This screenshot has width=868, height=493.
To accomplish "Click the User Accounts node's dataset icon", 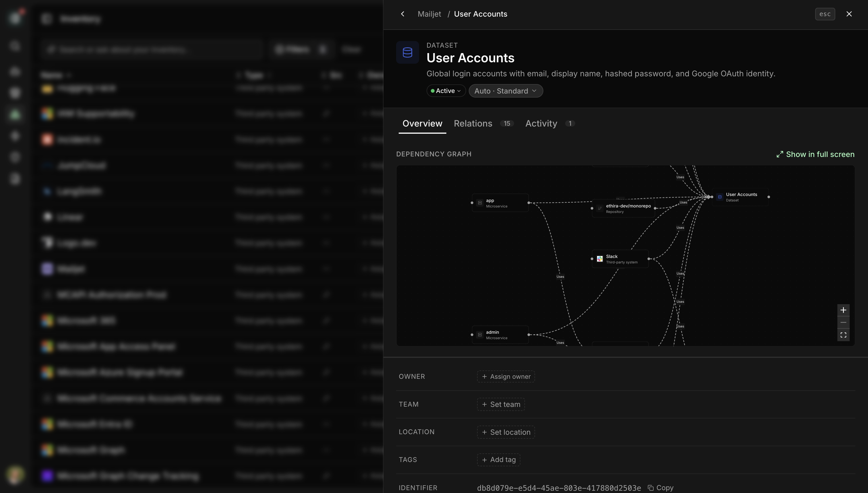I will (x=720, y=197).
